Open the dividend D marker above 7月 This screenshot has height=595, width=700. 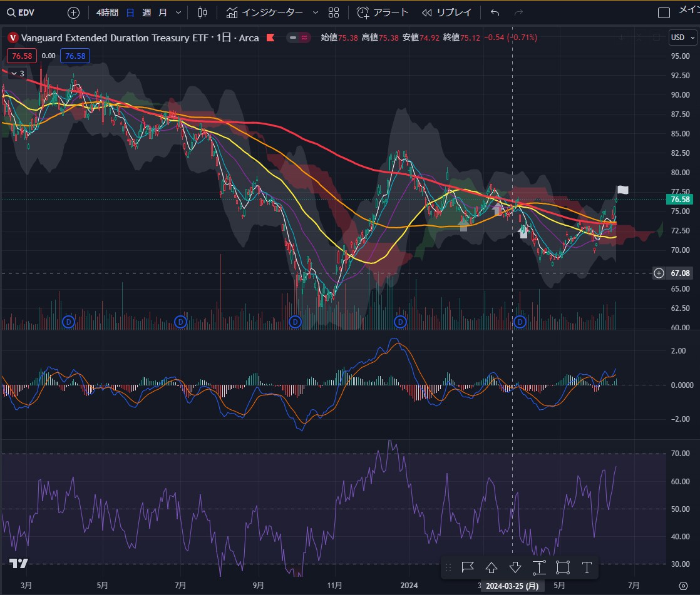pos(180,322)
